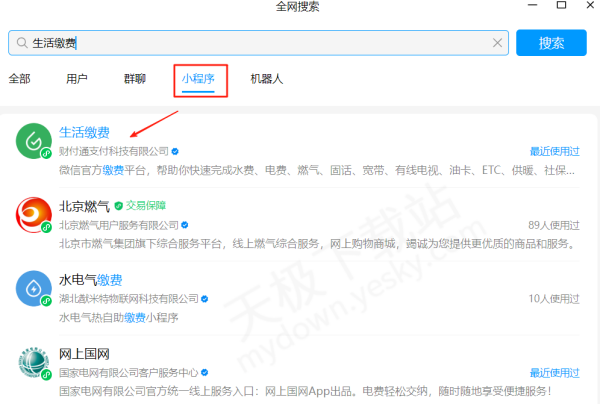
Task: Click the 网上国网App出品 description text
Action: click(305, 391)
